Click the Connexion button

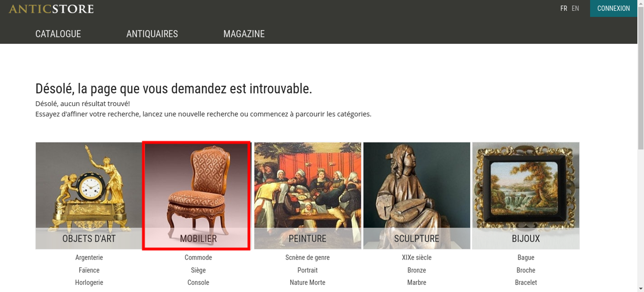[613, 8]
